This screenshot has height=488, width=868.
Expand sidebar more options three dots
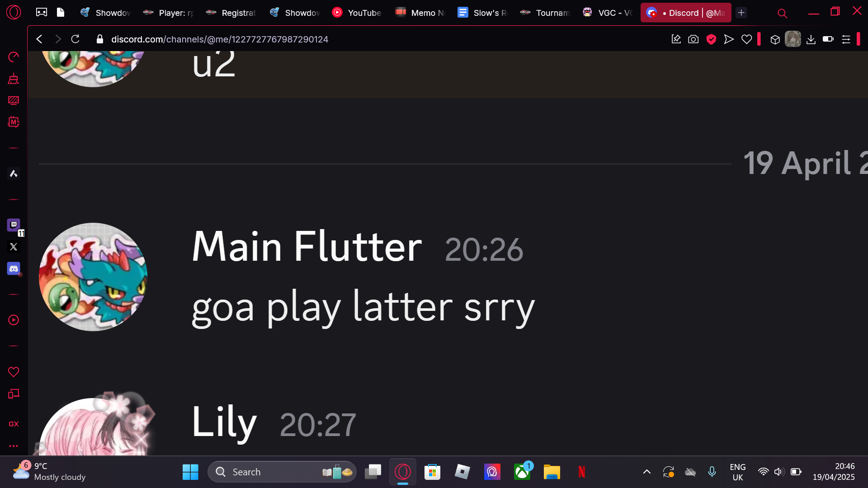[x=14, y=446]
